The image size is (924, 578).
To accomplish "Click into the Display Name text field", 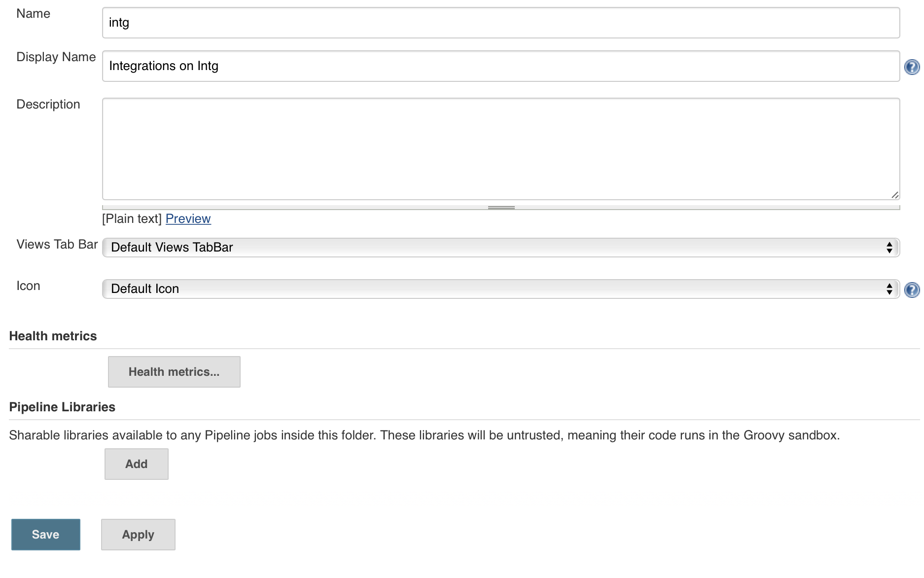I will [500, 66].
